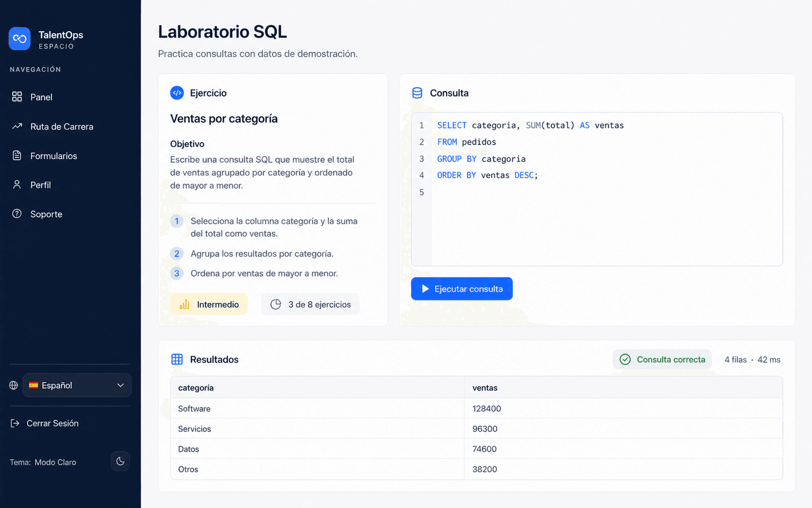Click the green check circle icon
This screenshot has width=812, height=508.
pyautogui.click(x=625, y=359)
